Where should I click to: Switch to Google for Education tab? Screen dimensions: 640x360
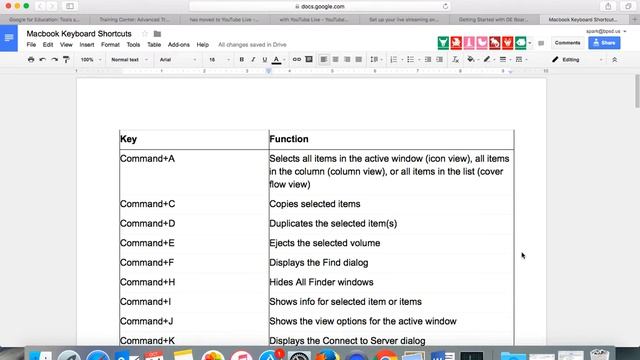point(44,19)
